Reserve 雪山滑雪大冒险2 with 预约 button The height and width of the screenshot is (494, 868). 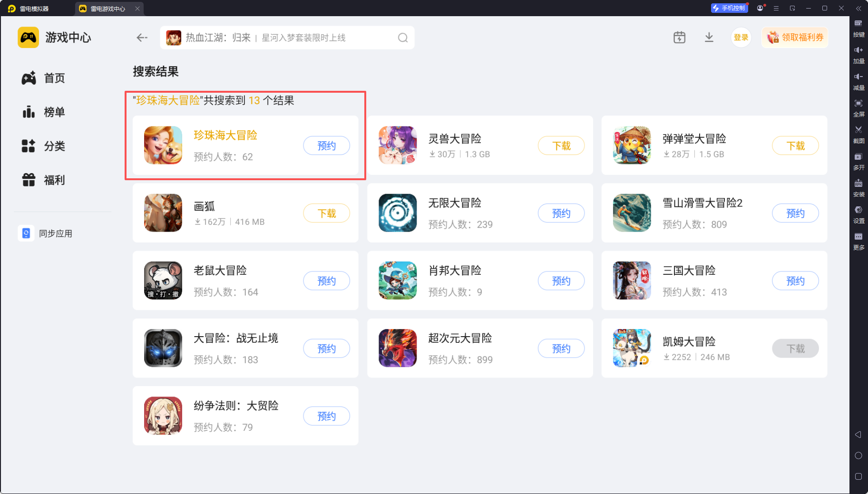(x=795, y=213)
